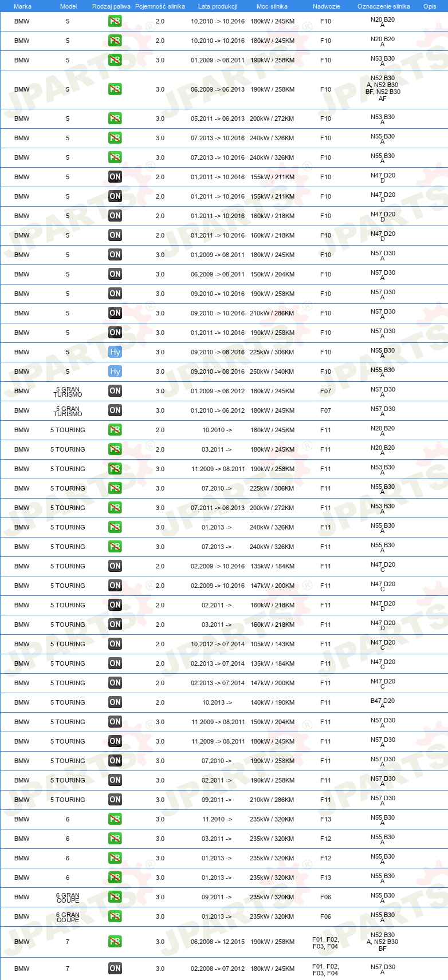Click the Rodzaj paliwa column header
The height and width of the screenshot is (980, 448).
(x=111, y=6)
